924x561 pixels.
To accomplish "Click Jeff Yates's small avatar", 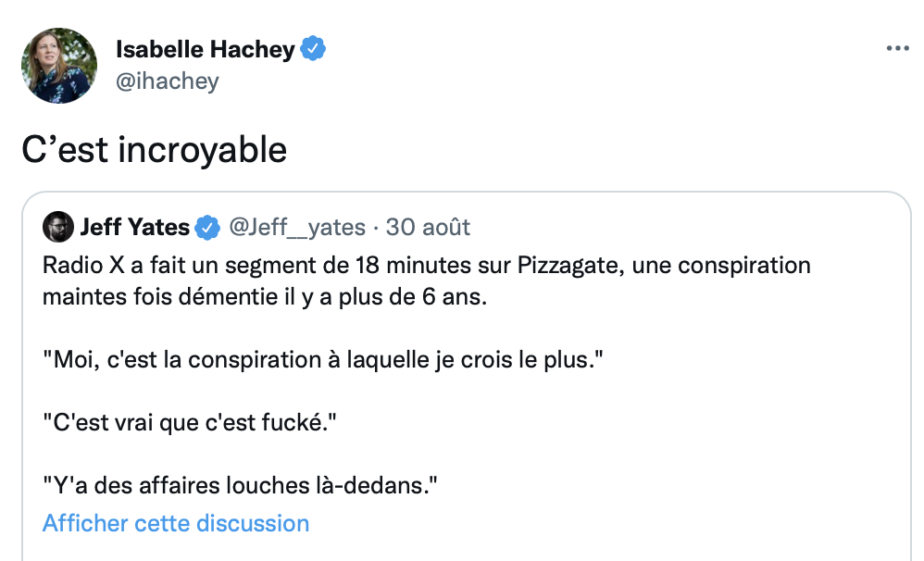I will coord(57,227).
